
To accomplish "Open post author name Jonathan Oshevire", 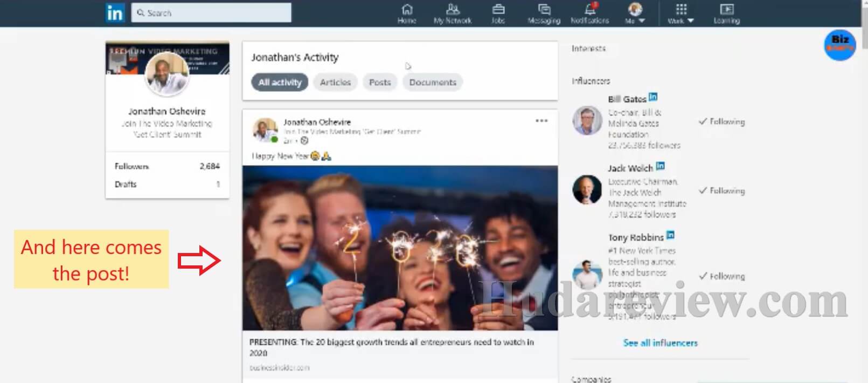I will 317,122.
